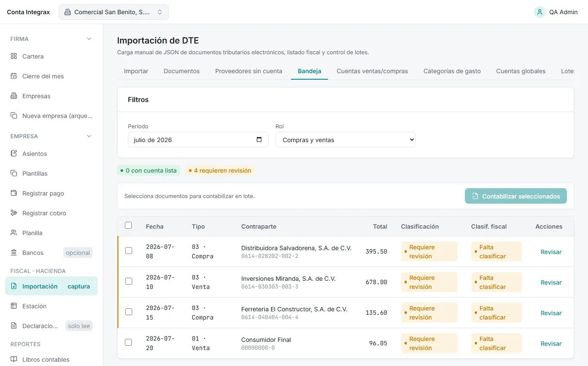588x366 pixels.
Task: Open Planilla in the sidebar
Action: [x=52, y=233]
